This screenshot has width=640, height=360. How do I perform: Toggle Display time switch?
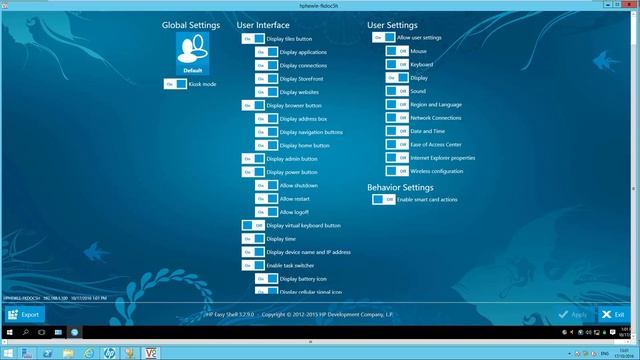tap(253, 239)
